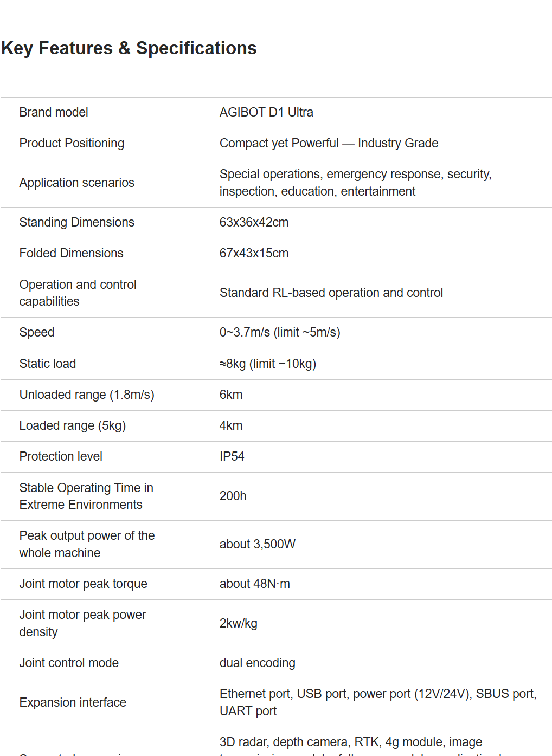Click the Protection level value IP54
Image resolution: width=552 pixels, height=756 pixels.
(x=232, y=456)
